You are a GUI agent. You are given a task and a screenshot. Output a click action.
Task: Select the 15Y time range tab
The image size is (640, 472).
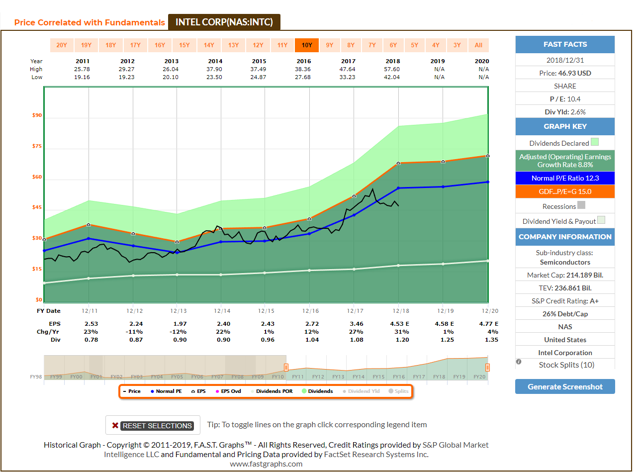(x=184, y=45)
